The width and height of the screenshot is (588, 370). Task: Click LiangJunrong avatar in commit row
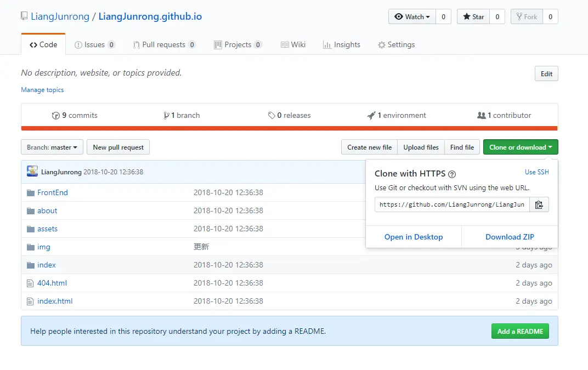click(x=32, y=172)
